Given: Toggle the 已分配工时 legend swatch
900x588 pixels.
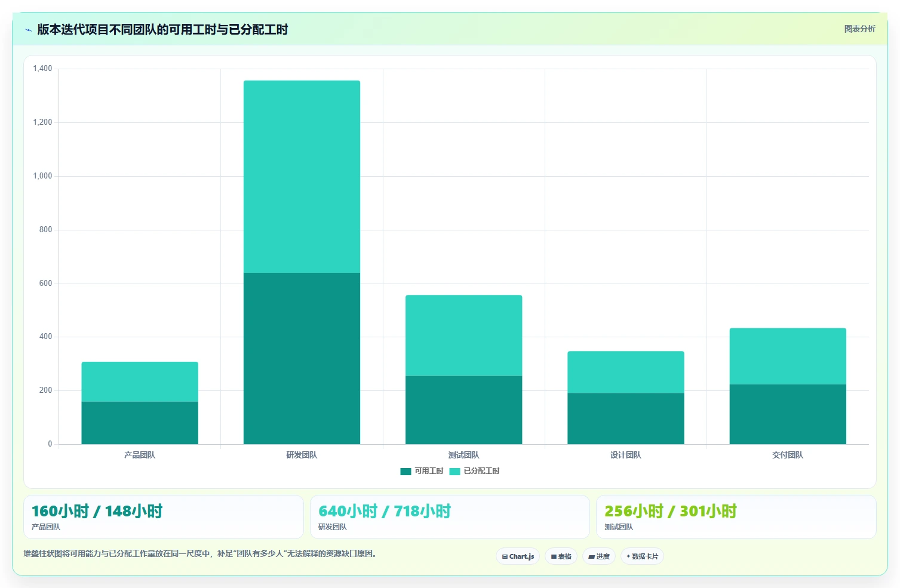Looking at the screenshot, I should pos(454,472).
